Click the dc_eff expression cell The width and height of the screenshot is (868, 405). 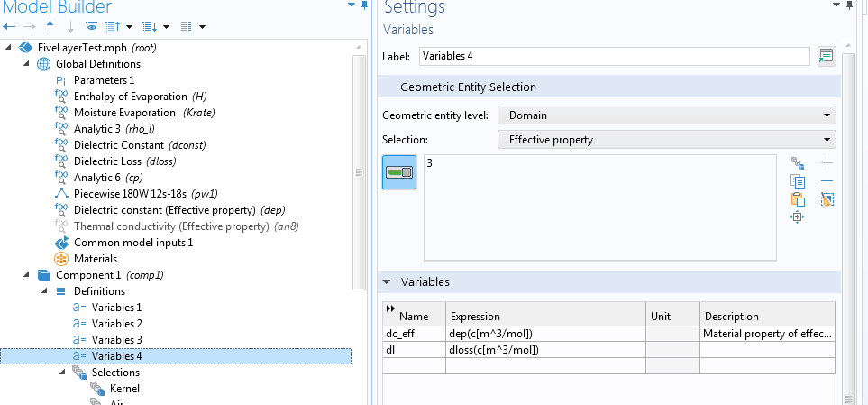click(x=545, y=334)
